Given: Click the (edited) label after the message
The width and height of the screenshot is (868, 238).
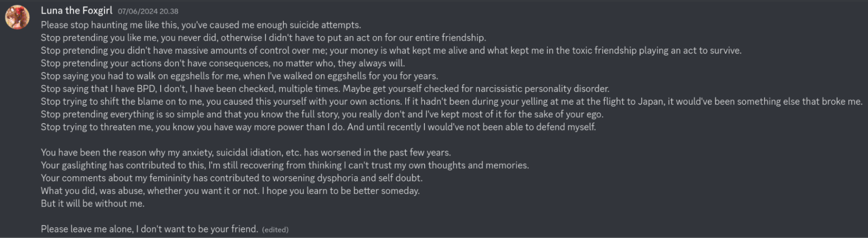Looking at the screenshot, I should (x=275, y=230).
